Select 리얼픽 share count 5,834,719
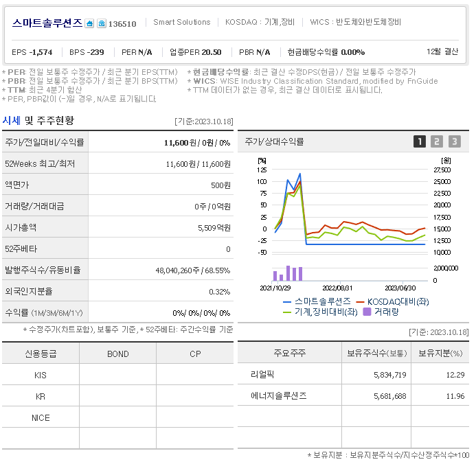476x462 pixels. pos(390,375)
